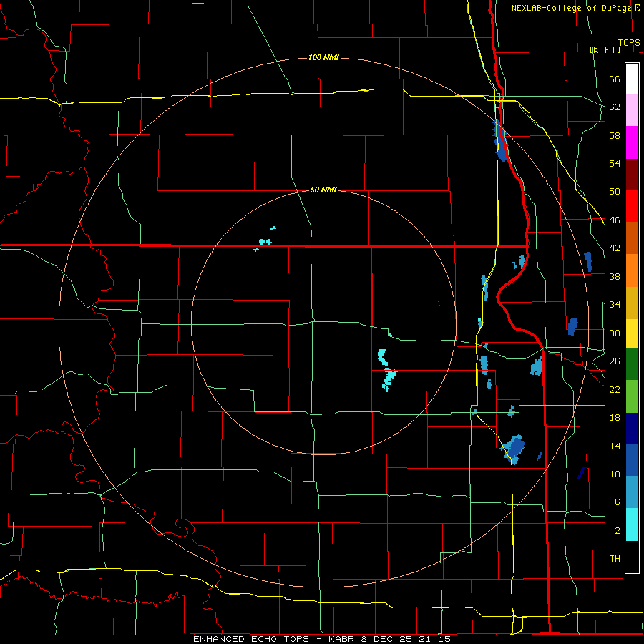Select the light steel-blue legend swatch

632,492
